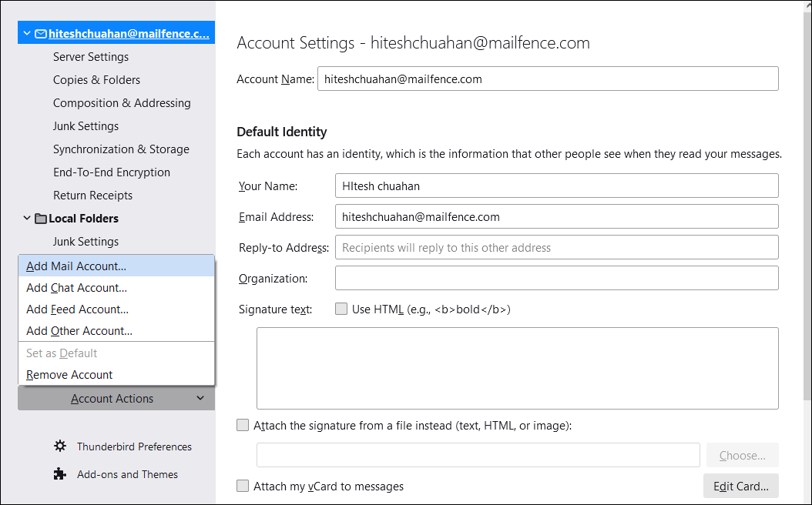The image size is (812, 505).
Task: Open Junk Settings under the mail account
Action: point(86,126)
